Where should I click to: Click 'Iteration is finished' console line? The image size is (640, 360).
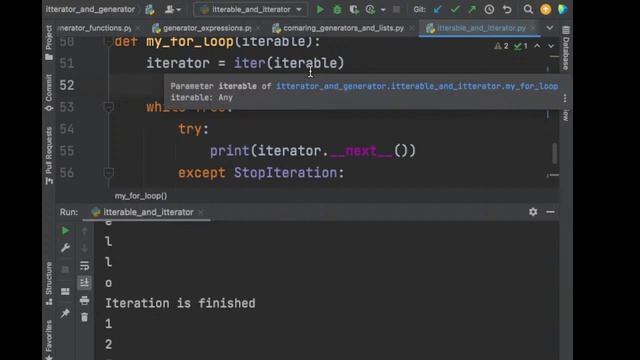pyautogui.click(x=180, y=303)
